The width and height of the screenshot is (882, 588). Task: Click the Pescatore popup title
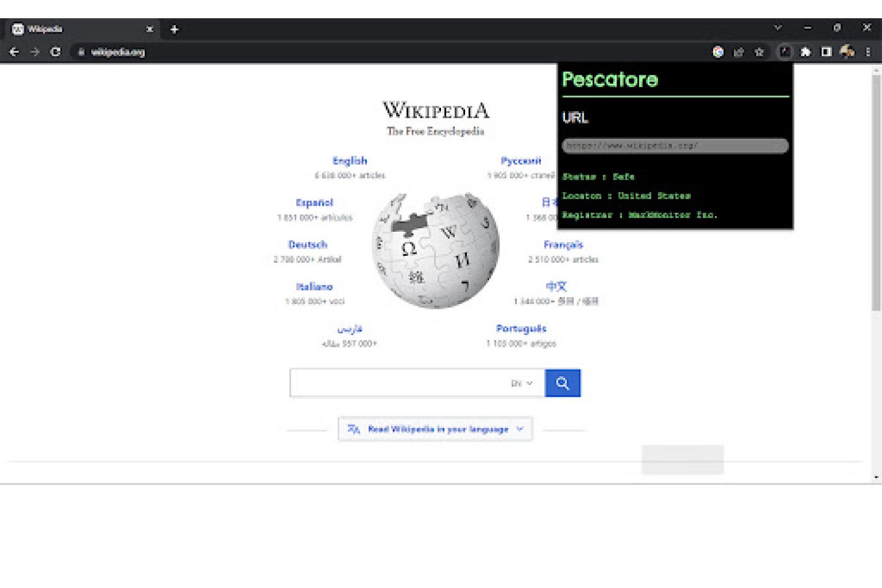[x=610, y=79]
